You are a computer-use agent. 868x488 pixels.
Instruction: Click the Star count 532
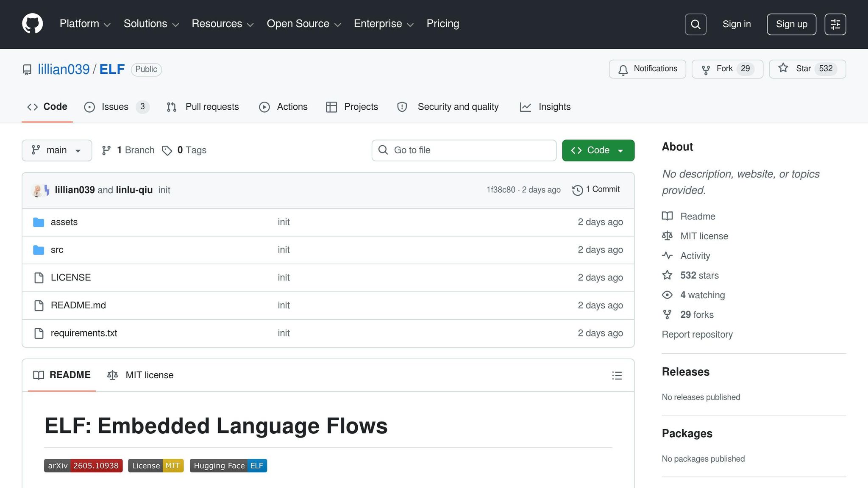click(826, 69)
